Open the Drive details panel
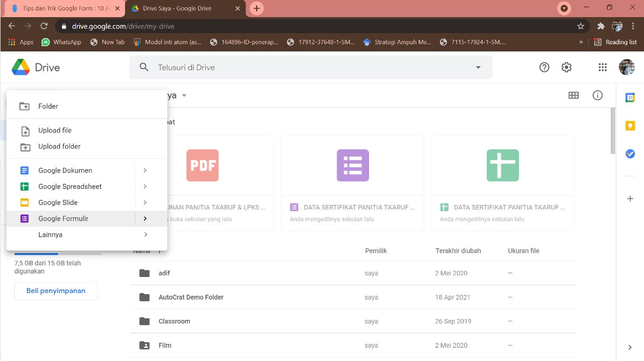 (598, 95)
